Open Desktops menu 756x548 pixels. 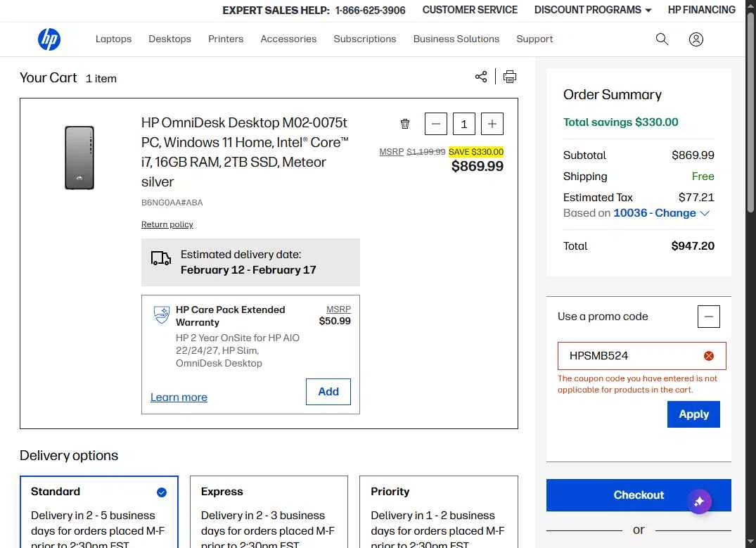[169, 39]
